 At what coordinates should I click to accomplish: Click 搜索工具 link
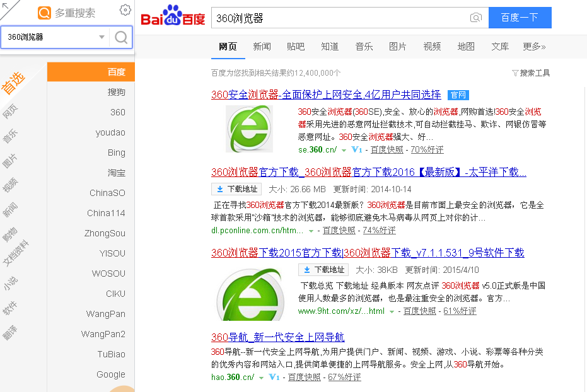click(x=535, y=73)
